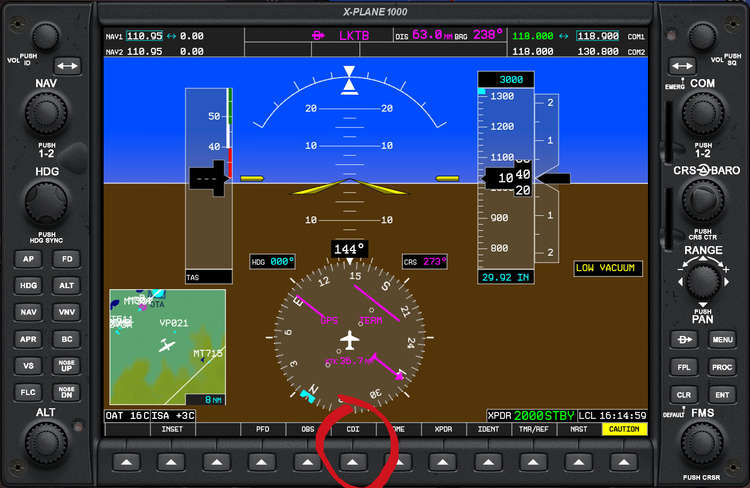Click the inset moving map

coord(167,347)
